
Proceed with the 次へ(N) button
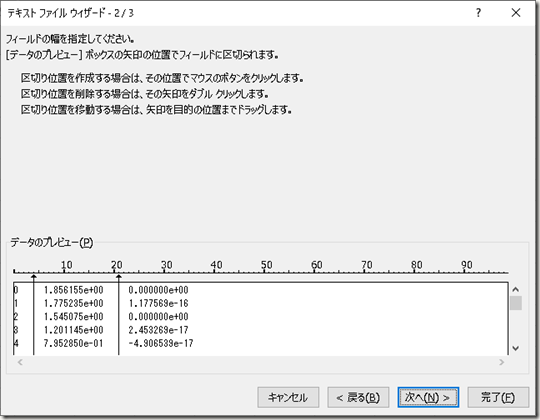428,397
